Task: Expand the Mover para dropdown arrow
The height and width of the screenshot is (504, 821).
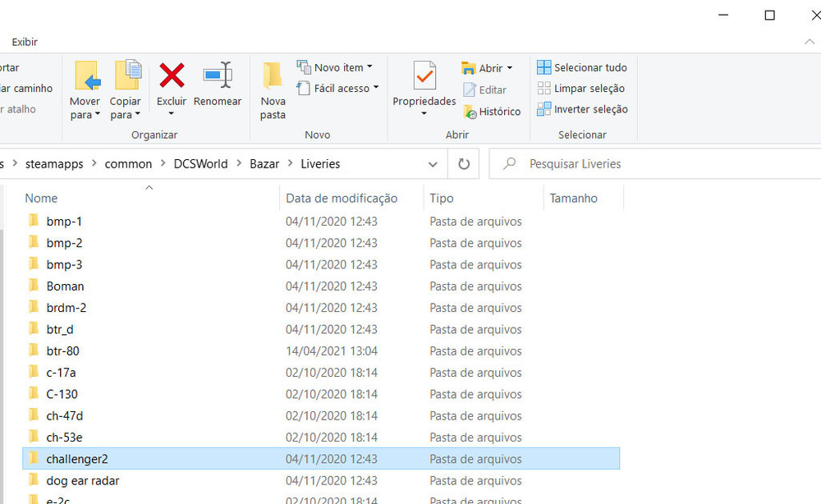Action: coord(98,114)
